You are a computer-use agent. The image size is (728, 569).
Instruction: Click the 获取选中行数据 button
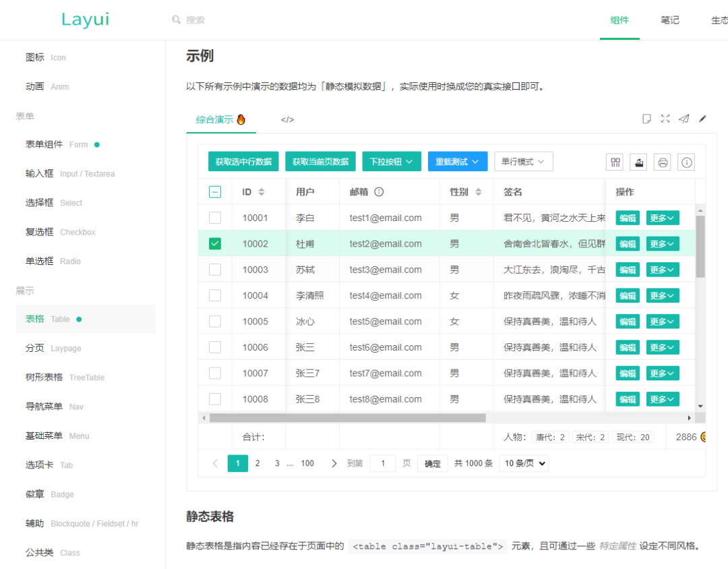pyautogui.click(x=243, y=162)
